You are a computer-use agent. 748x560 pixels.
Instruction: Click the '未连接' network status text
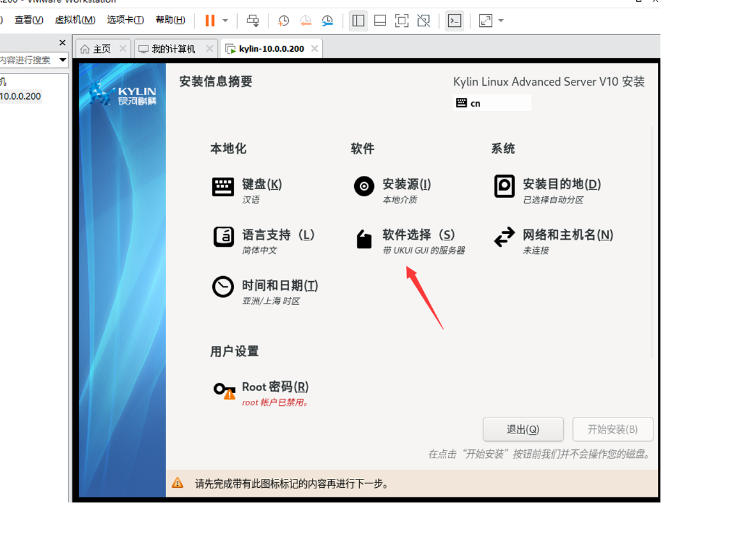536,251
